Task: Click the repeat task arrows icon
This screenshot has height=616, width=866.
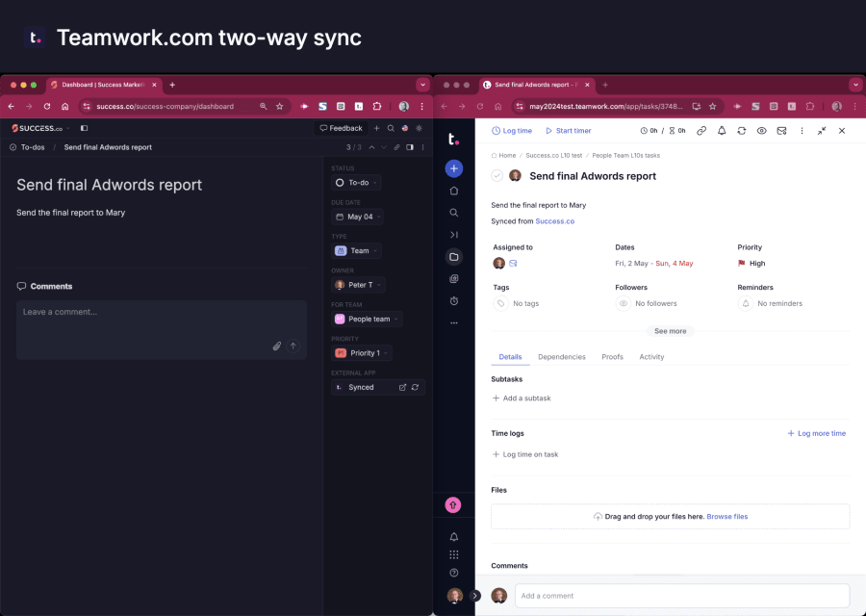Action: tap(741, 131)
